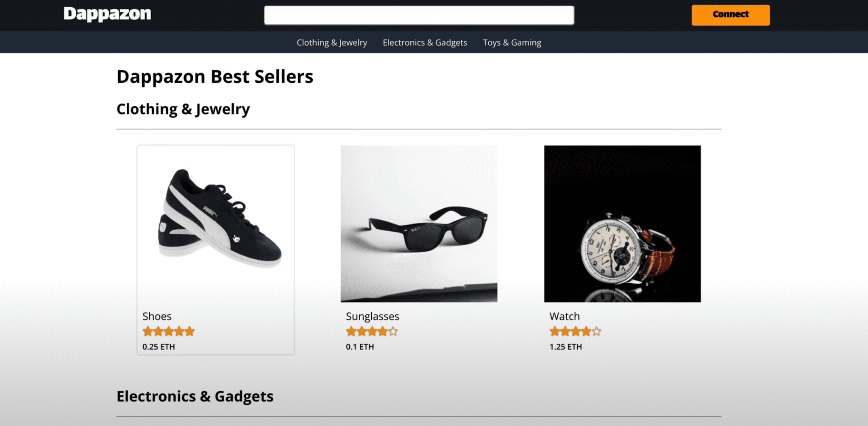
Task: Open the Shoes product image
Action: [215, 224]
